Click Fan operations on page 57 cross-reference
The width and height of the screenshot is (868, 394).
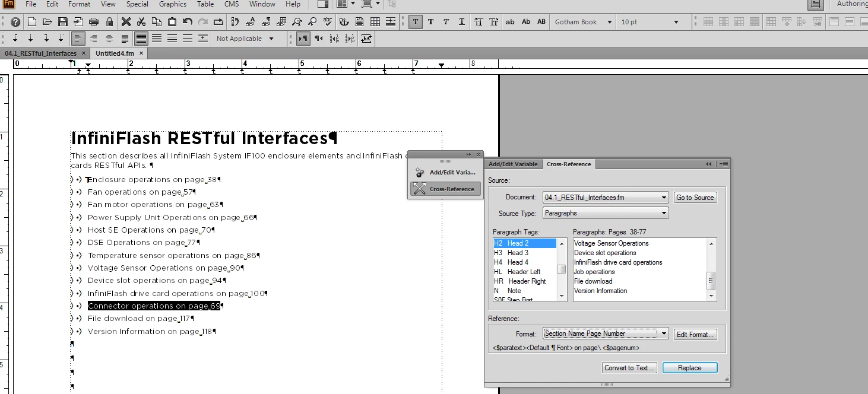click(140, 192)
